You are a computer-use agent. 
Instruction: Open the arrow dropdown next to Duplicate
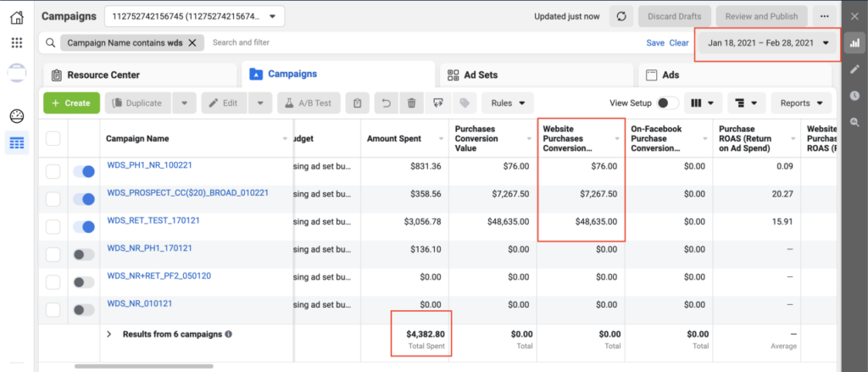coord(184,103)
